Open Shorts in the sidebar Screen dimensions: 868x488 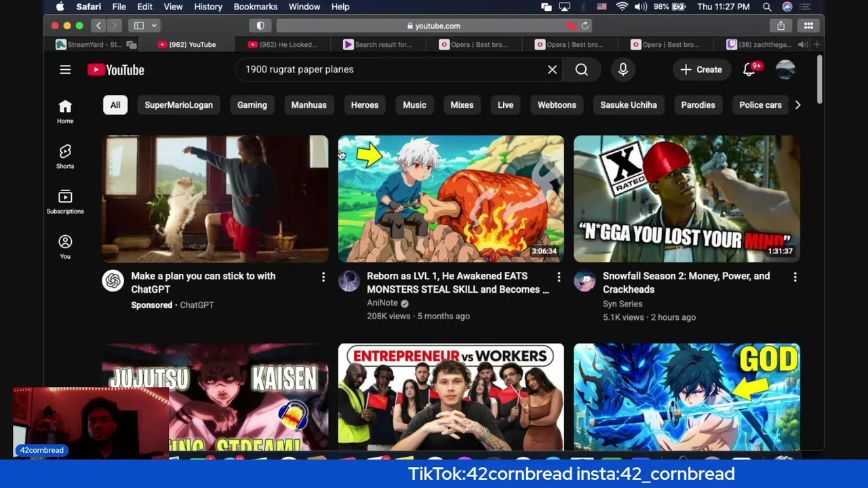[x=65, y=157]
